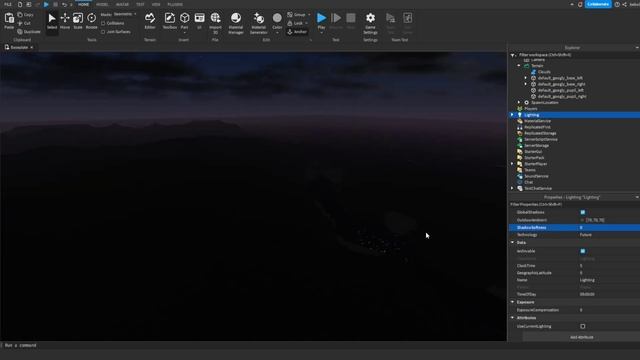This screenshot has width=640, height=360.
Task: Switch to the VIEW ribbon tab
Action: 156,4
